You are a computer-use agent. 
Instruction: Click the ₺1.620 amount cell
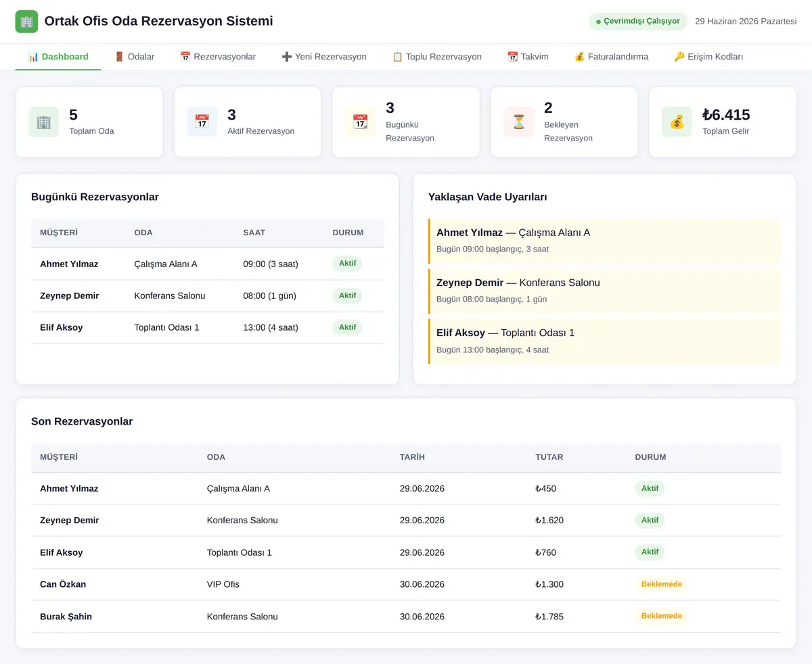click(549, 521)
